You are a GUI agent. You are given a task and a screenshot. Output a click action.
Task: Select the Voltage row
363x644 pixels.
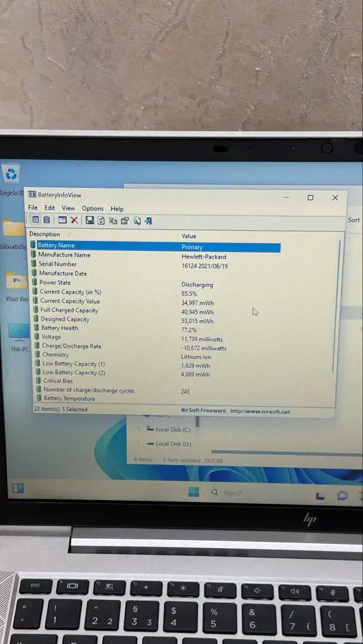(x=155, y=338)
